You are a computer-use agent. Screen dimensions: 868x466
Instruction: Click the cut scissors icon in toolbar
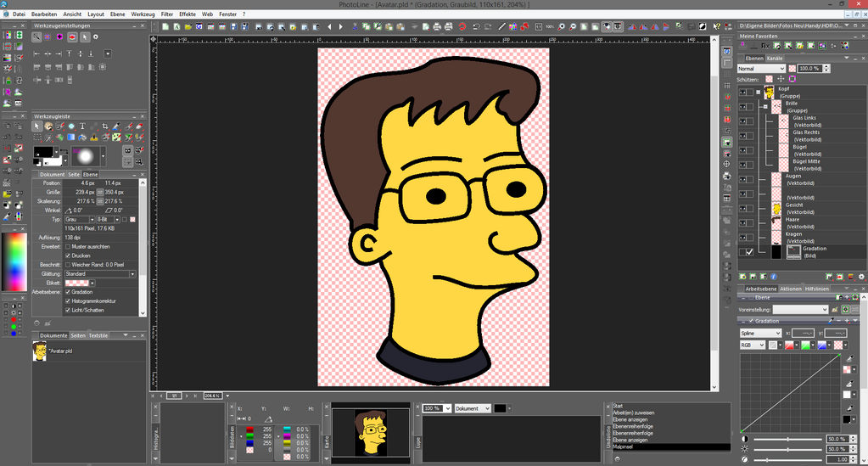point(355,26)
